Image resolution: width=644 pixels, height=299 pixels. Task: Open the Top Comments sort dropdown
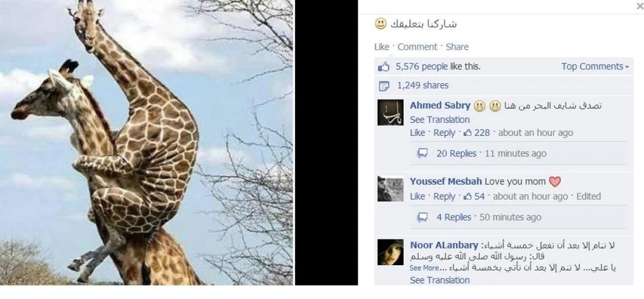click(x=595, y=67)
